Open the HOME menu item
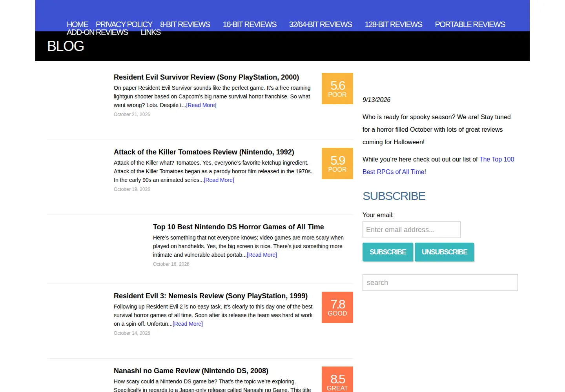Viewport: 565px width, 392px height. (77, 24)
